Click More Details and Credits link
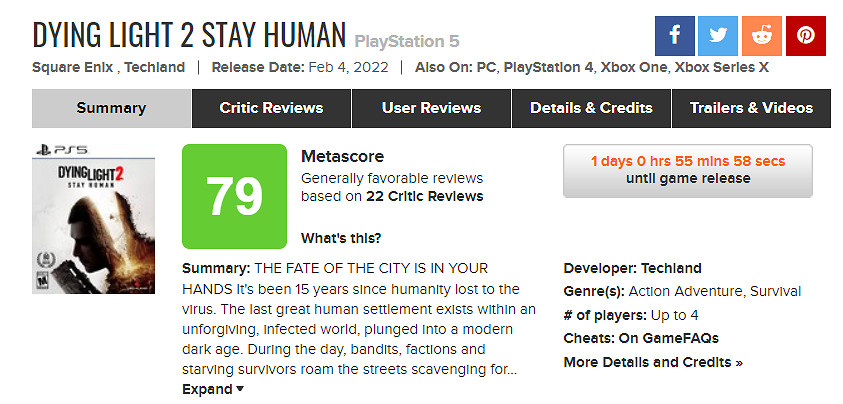 [652, 362]
